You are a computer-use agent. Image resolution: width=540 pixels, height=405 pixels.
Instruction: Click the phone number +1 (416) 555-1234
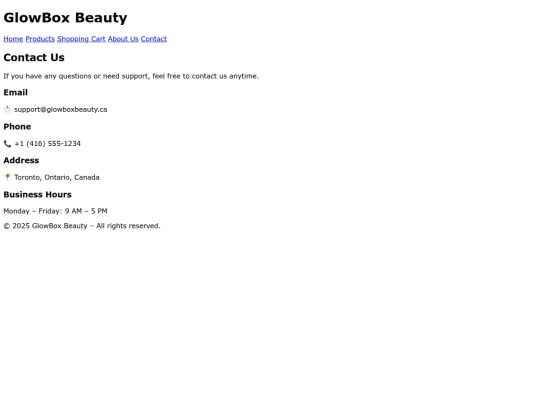48,144
